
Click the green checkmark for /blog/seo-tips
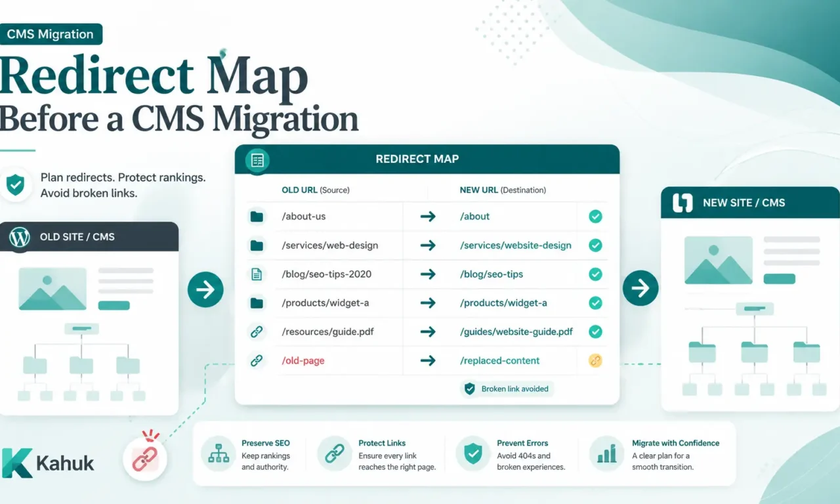[595, 274]
